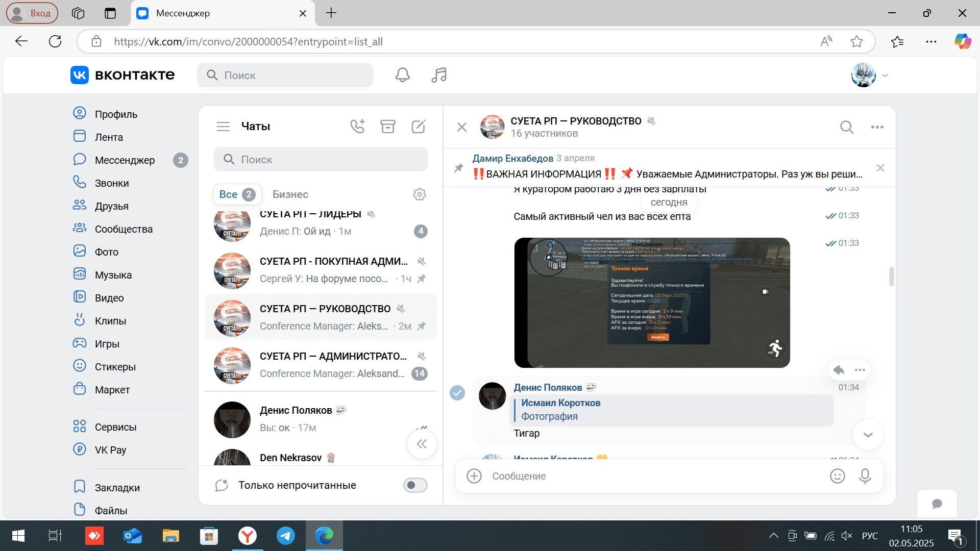Compose a new chat with pencil icon
The image size is (980, 551).
(x=419, y=126)
